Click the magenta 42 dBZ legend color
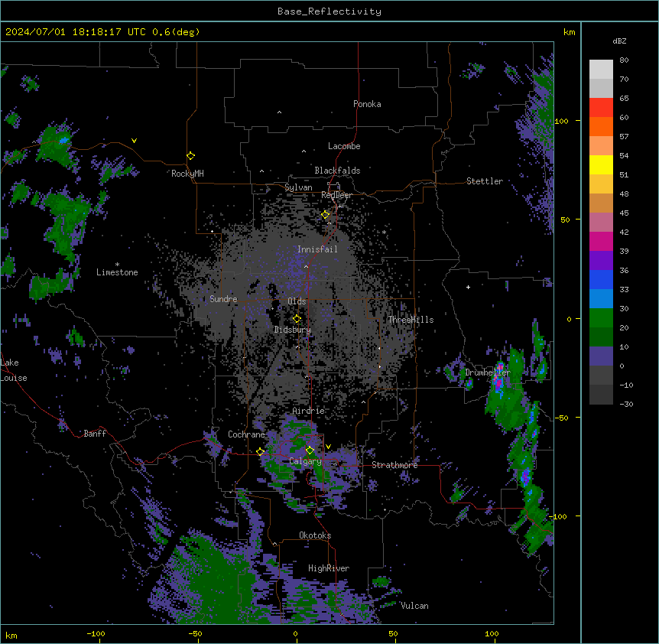 click(x=601, y=241)
